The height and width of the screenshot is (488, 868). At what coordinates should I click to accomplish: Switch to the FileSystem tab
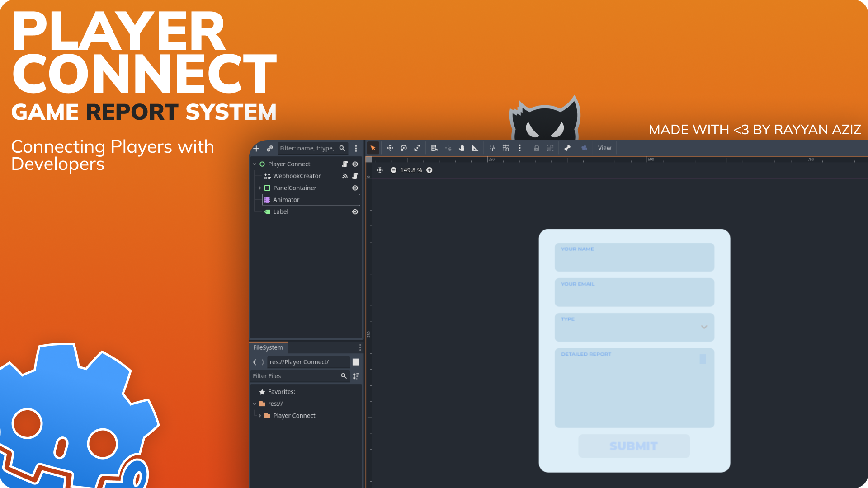tap(268, 347)
